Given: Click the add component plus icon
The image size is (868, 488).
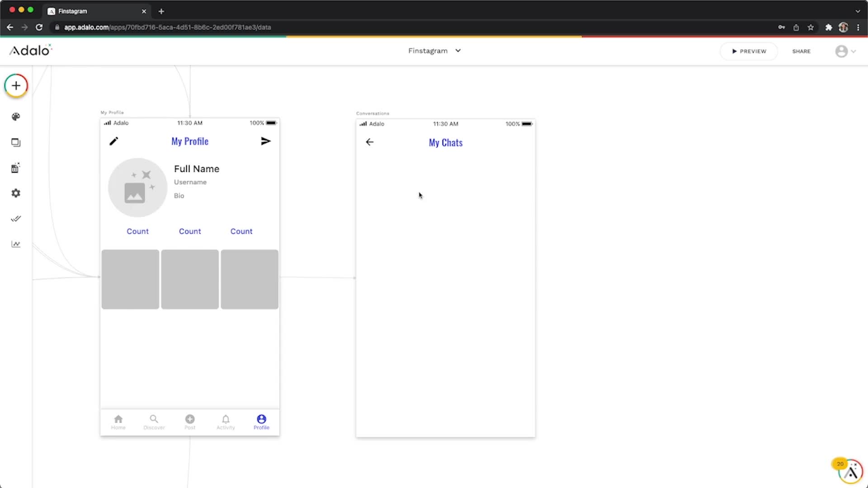Looking at the screenshot, I should (x=16, y=85).
